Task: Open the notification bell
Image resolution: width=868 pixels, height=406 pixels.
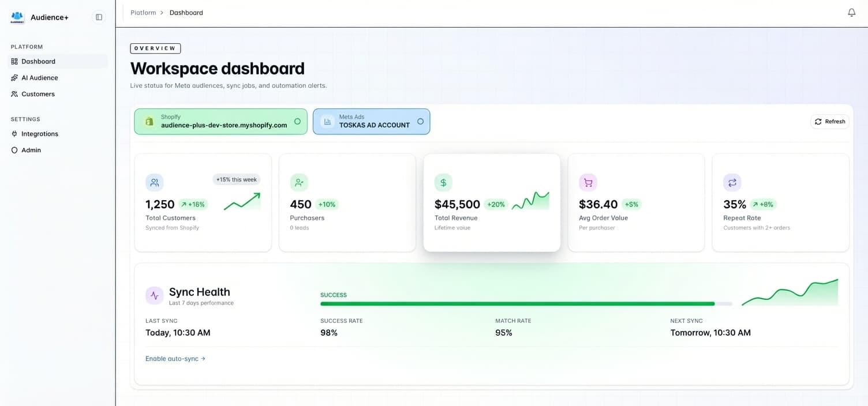Action: click(x=851, y=12)
